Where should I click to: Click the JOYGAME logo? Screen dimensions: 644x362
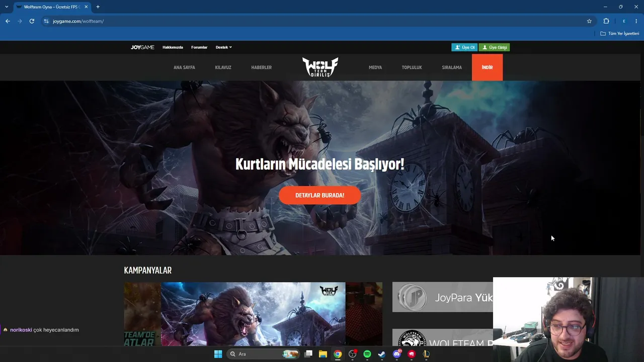click(142, 47)
